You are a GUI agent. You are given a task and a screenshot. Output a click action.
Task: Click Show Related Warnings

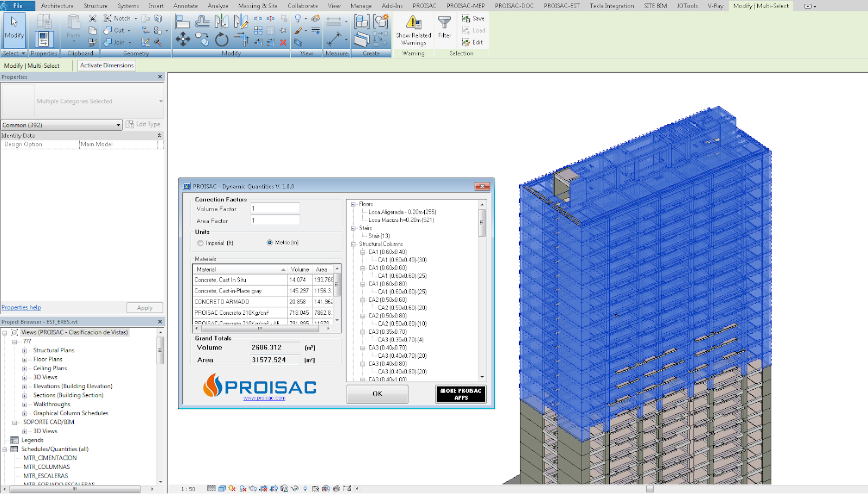tap(413, 30)
